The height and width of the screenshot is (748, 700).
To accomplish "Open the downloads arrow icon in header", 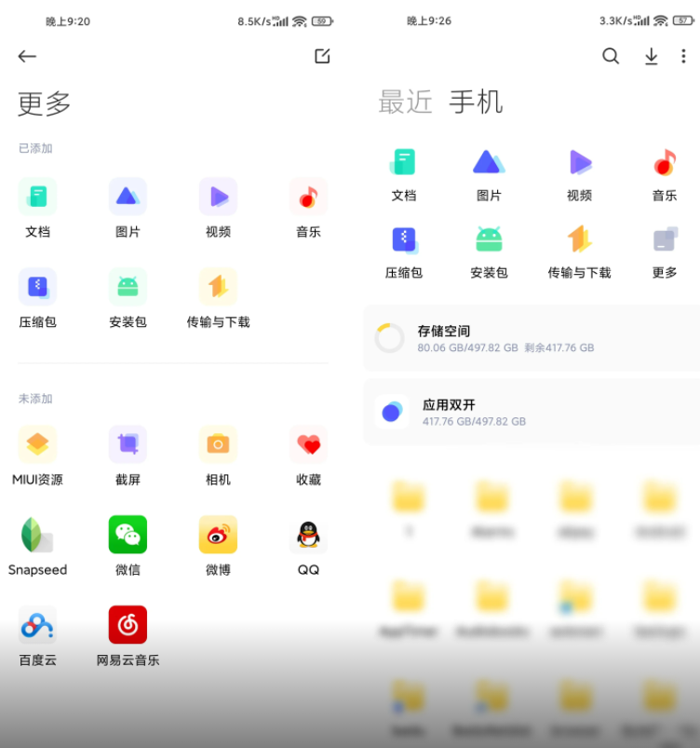I will point(652,57).
